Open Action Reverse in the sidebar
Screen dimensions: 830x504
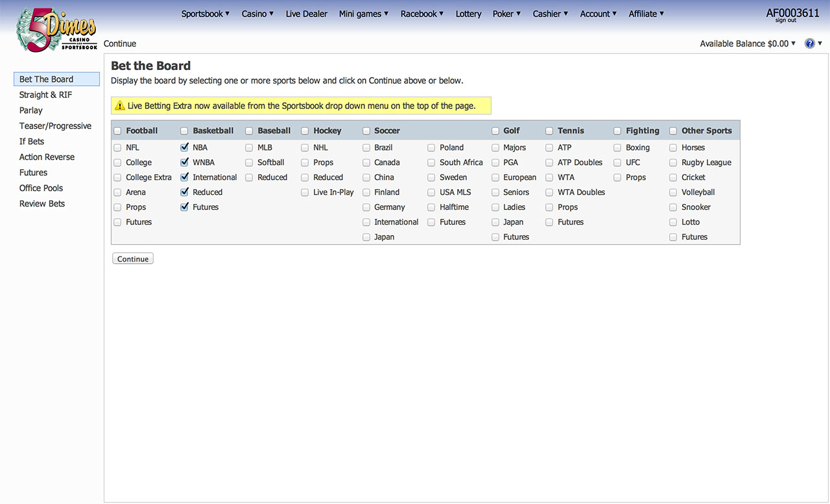pos(47,157)
